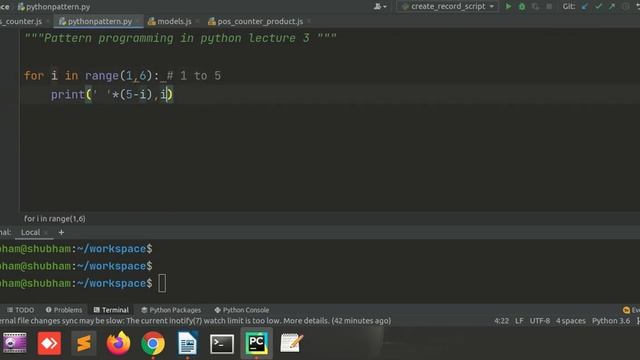The height and width of the screenshot is (360, 640).
Task: Open the text editor notepad taskbar icon
Action: [291, 343]
